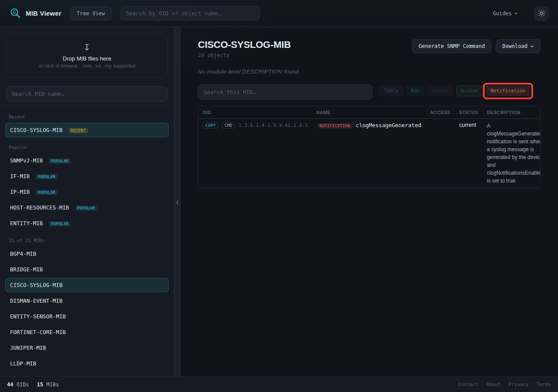Click the NOTIFICATION badge in the table row
This screenshot has height=392, width=558.
pyautogui.click(x=335, y=126)
